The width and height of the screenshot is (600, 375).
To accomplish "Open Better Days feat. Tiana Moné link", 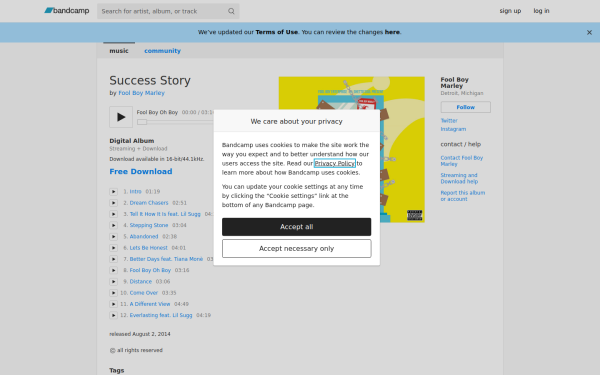I will 166,259.
